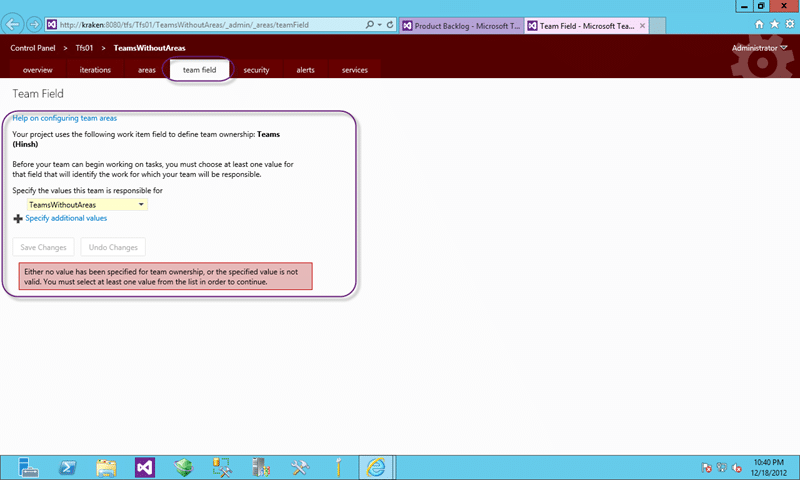
Task: Open the yellow wrench taskbar icon
Action: 338,467
